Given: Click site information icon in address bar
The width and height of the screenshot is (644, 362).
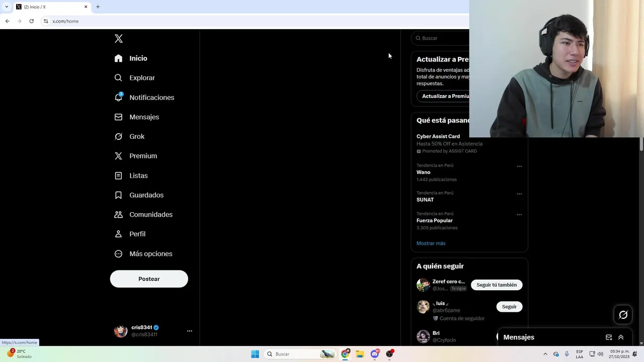Looking at the screenshot, I should pyautogui.click(x=46, y=21).
